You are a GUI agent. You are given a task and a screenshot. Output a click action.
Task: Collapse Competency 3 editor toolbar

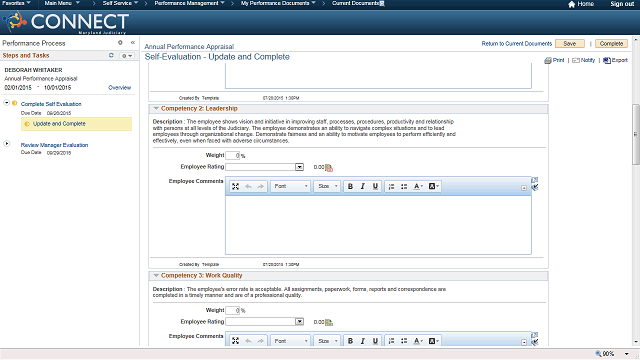tap(524, 342)
